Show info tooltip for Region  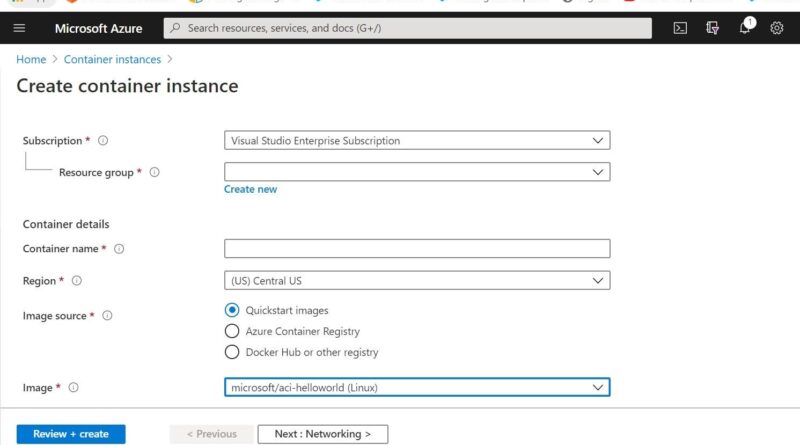pyautogui.click(x=77, y=281)
